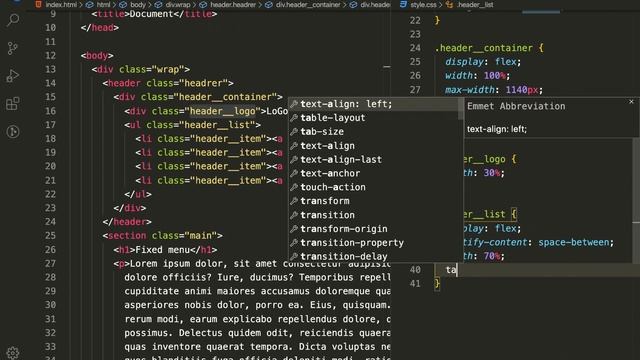Open Source Control view icon
The height and width of the screenshot is (360, 640).
pyautogui.click(x=13, y=48)
